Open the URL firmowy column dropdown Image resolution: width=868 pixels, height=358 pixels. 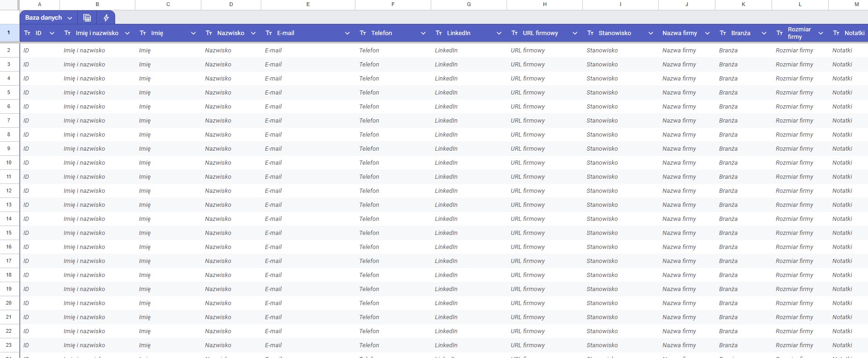[575, 33]
